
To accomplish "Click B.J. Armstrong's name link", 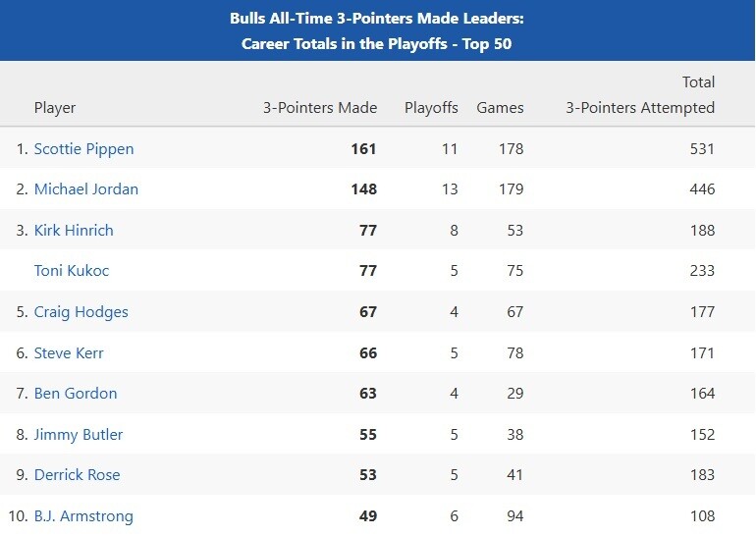I will (x=83, y=516).
